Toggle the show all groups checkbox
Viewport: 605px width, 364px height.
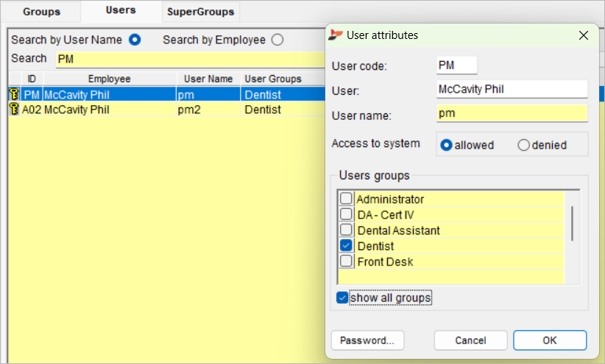(x=342, y=298)
